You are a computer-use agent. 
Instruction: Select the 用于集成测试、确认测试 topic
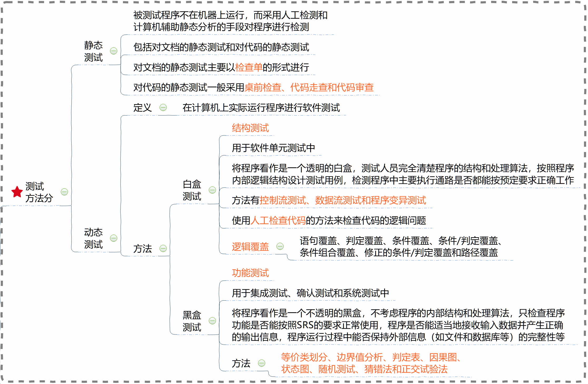point(310,293)
